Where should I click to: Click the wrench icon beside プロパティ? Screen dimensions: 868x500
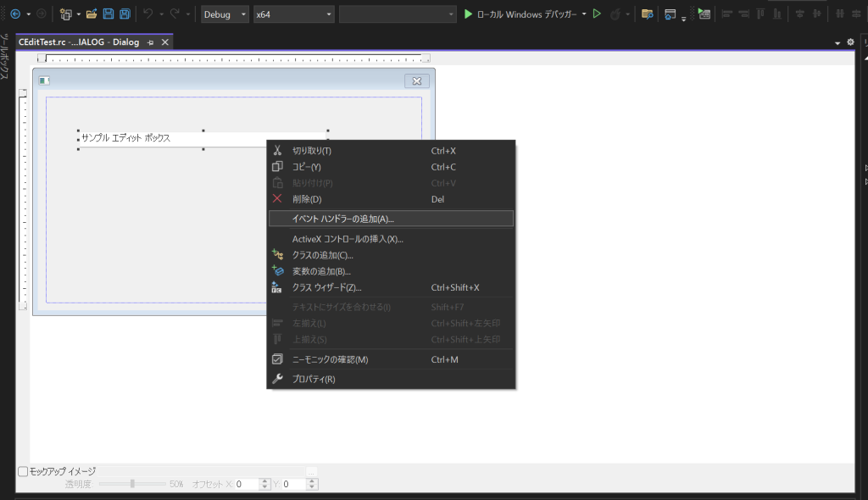(276, 378)
